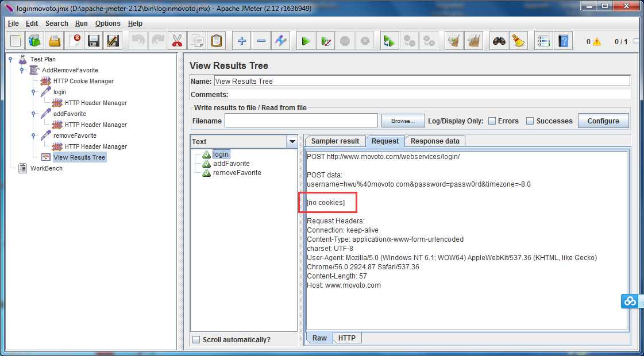644x356 pixels.
Task: Open the Function Helper list icon
Action: (x=543, y=41)
